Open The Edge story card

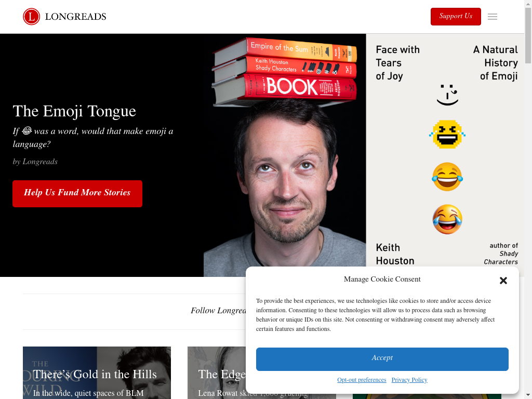click(222, 374)
